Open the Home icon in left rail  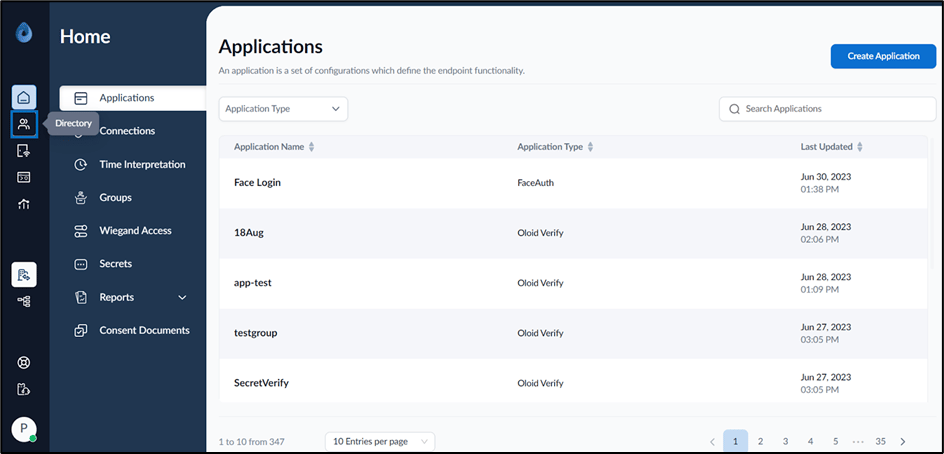pos(24,97)
